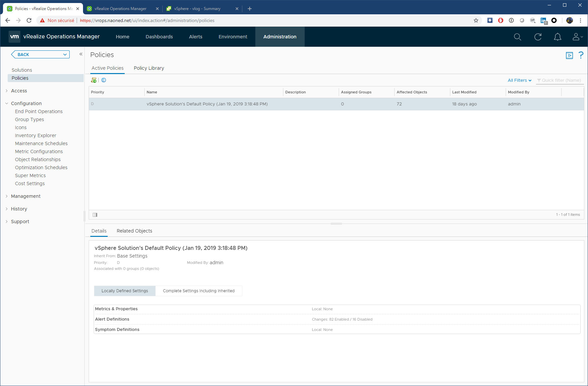Sort by the Priority column header
Viewport: 588px width, 386px height.
coord(116,92)
